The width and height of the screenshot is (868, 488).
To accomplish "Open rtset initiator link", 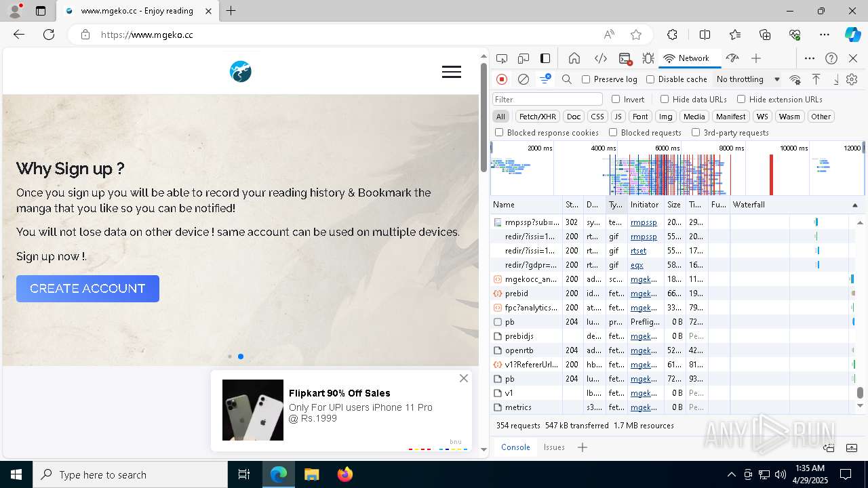I will 638,251.
